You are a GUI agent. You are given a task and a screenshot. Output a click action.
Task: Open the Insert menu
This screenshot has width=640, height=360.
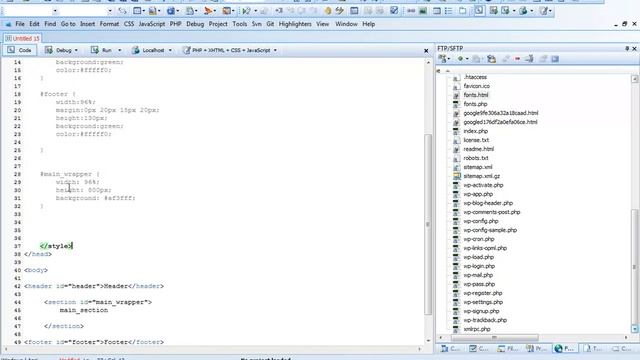87,24
